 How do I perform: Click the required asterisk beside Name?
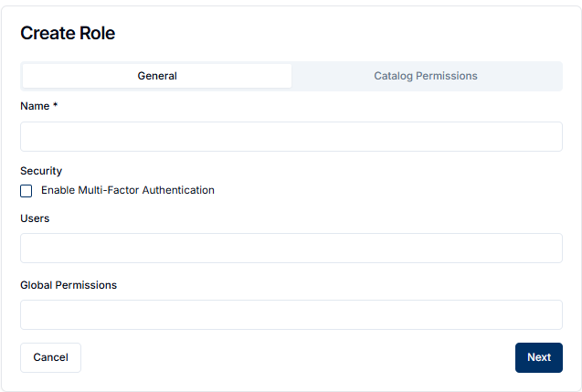pos(55,105)
